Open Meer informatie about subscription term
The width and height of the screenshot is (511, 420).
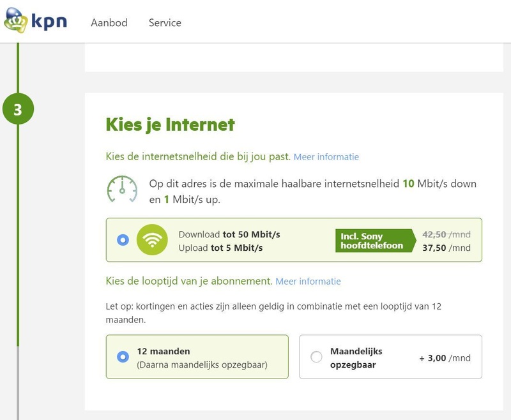[x=308, y=281]
